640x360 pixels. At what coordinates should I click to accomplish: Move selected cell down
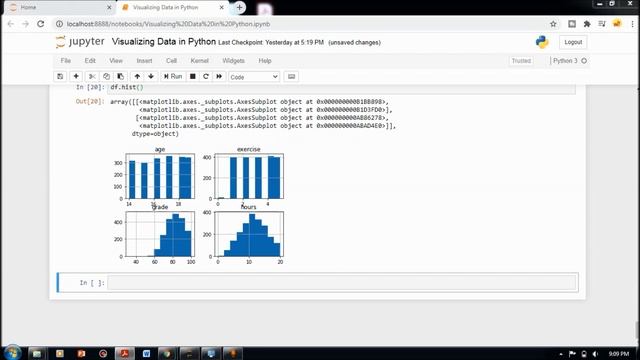coord(151,77)
